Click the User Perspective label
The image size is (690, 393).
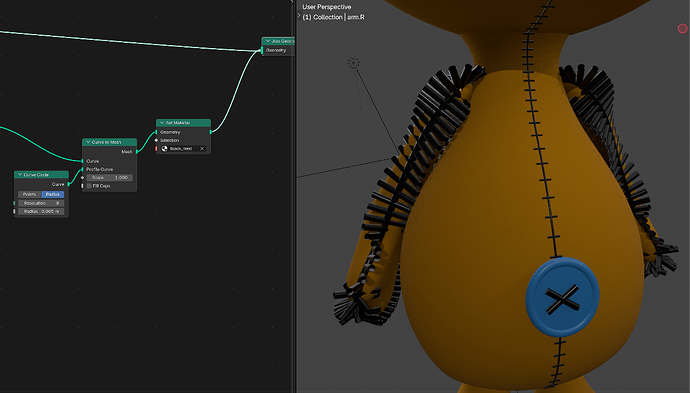coord(327,7)
